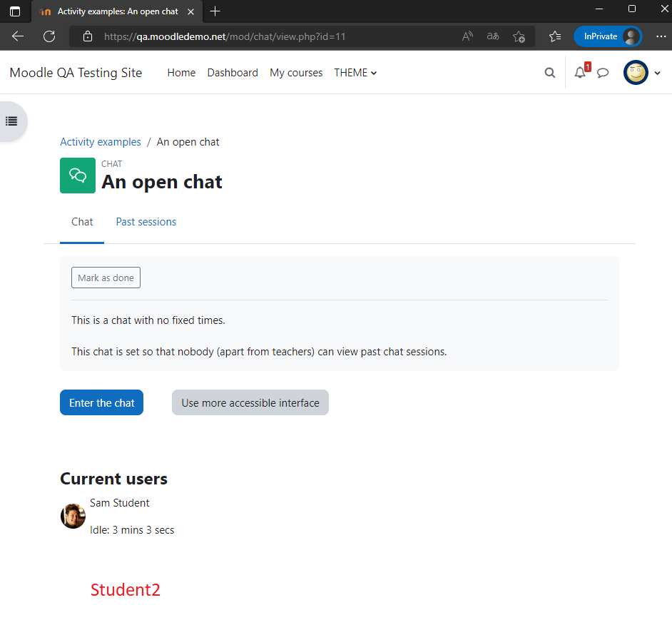View site info via the lock icon
Screen dimensions: 672x630
click(88, 36)
